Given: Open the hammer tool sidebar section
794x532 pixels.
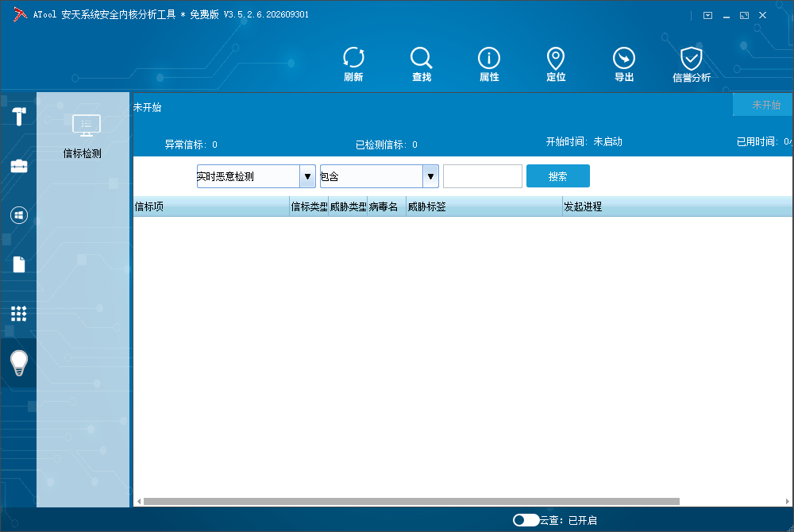Looking at the screenshot, I should (19, 117).
